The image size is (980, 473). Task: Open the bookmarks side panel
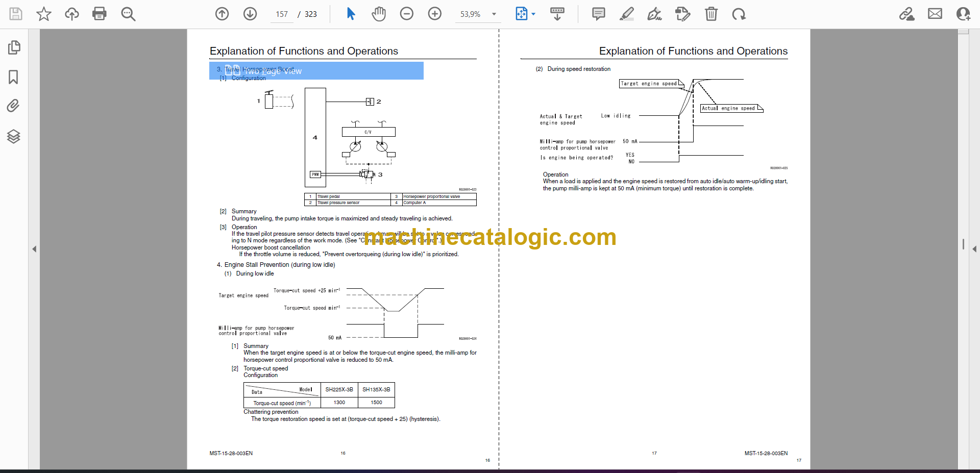[x=14, y=77]
